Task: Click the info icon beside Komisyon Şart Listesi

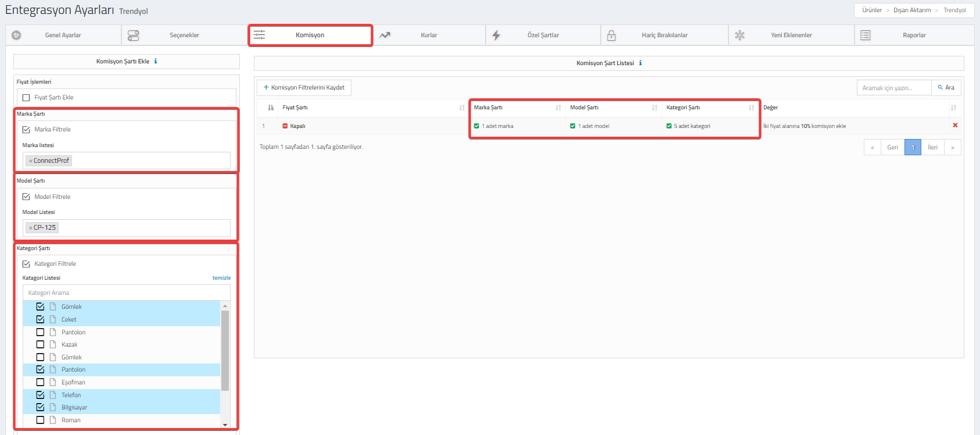Action: (640, 63)
